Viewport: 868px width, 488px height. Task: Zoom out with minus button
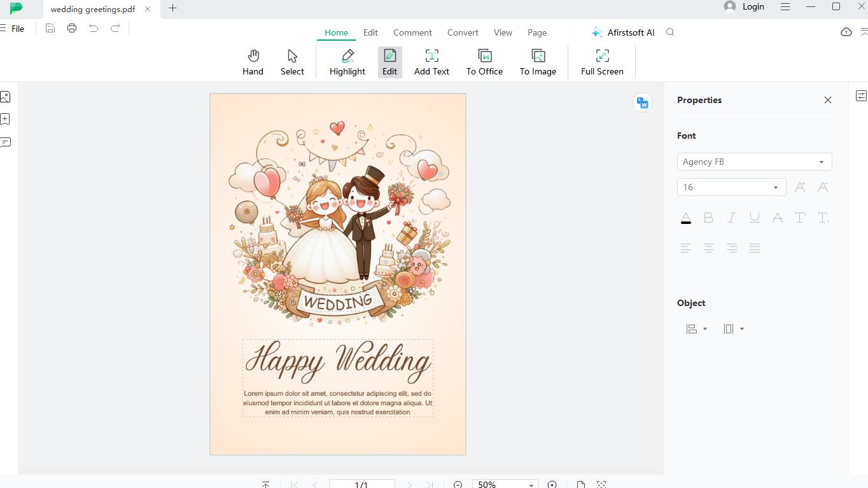pos(458,485)
